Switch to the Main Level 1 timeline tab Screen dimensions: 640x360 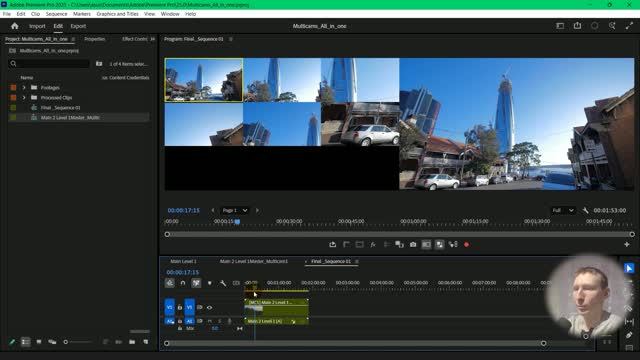[x=183, y=261]
